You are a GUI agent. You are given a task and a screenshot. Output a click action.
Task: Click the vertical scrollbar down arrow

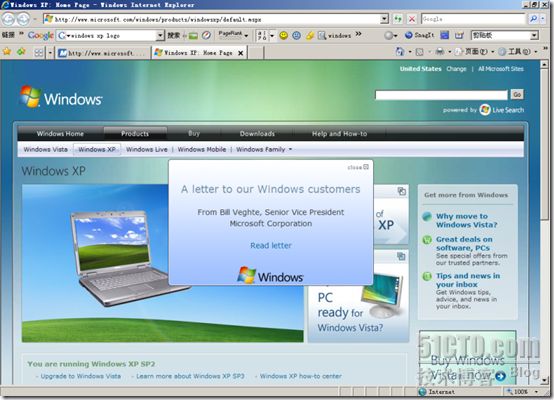[x=544, y=380]
